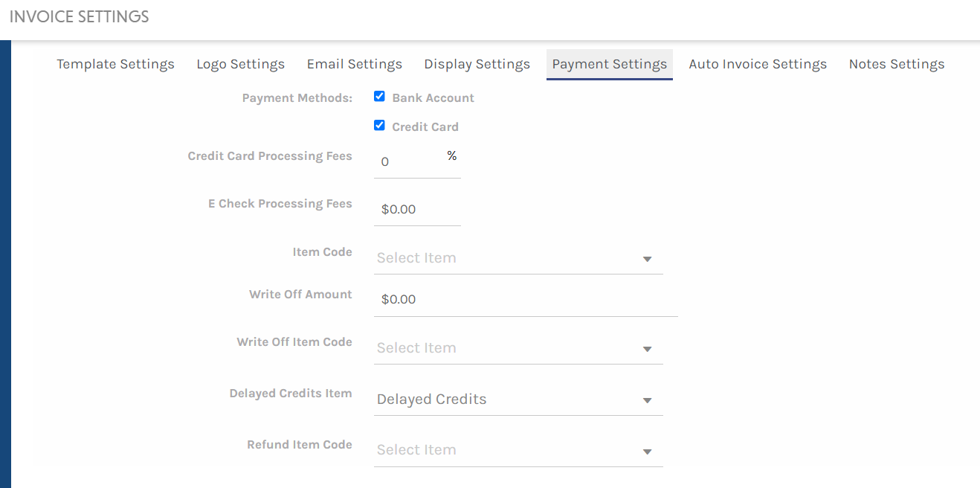Select the Display Settings tab
Viewport: 980px width, 488px height.
tap(477, 64)
